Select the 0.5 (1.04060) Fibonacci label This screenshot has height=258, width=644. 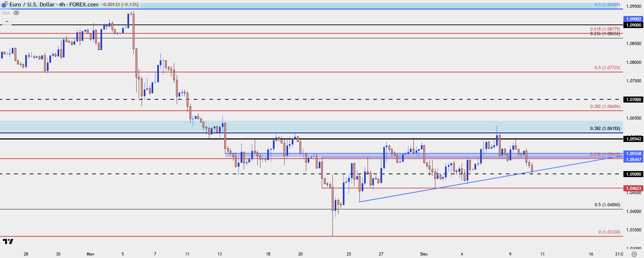[x=607, y=205]
